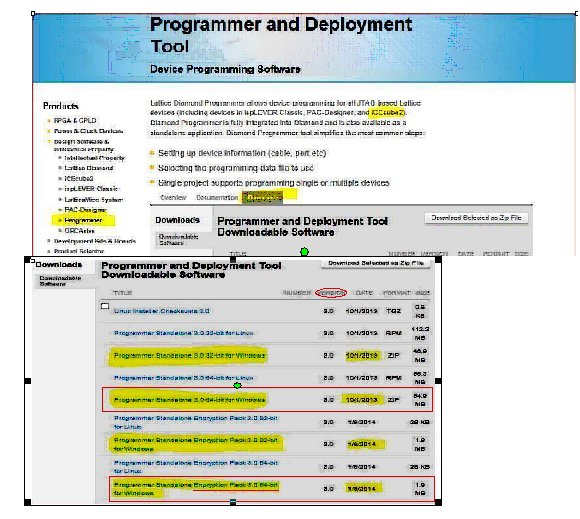
Task: Click Download Selected as Zip File in top image
Action: (x=476, y=218)
